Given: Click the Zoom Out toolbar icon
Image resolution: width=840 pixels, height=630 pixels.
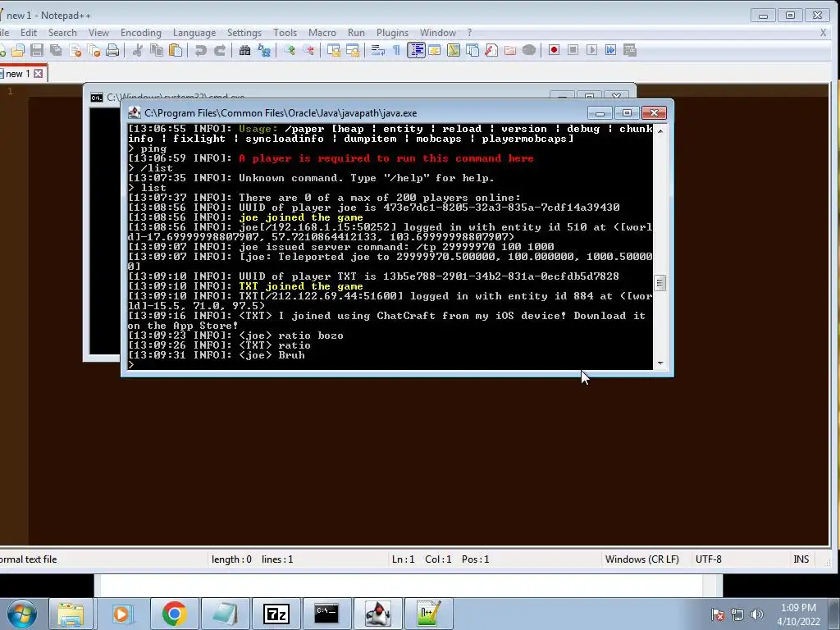Looking at the screenshot, I should tap(308, 50).
